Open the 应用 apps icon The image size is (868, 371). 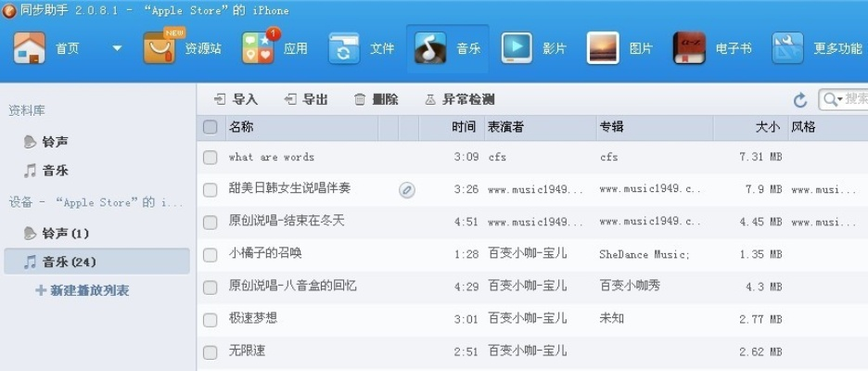click(x=258, y=47)
